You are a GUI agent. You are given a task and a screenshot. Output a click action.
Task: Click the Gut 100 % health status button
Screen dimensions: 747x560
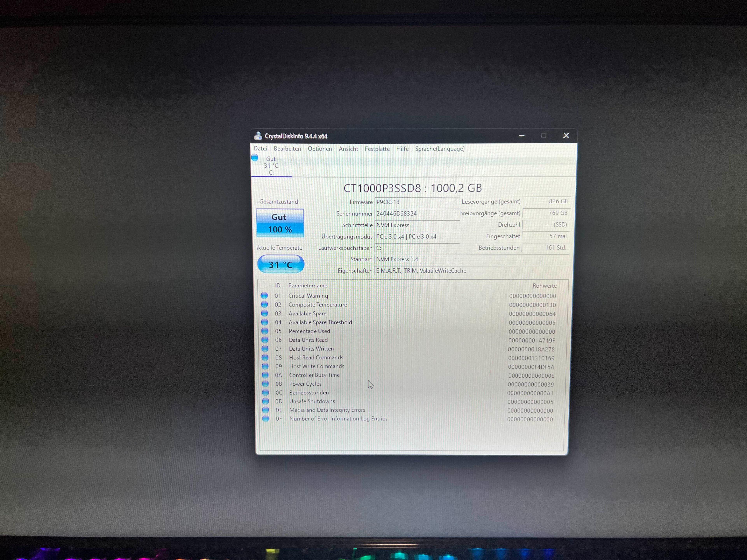[280, 223]
